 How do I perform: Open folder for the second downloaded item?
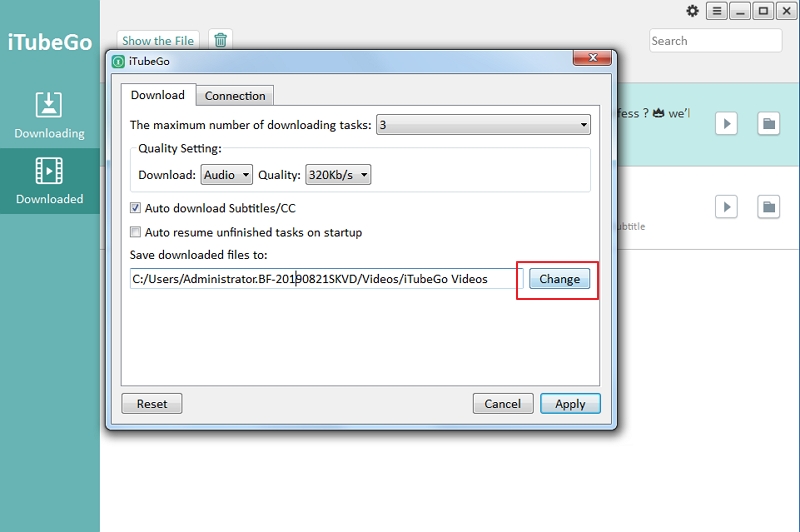pyautogui.click(x=768, y=207)
